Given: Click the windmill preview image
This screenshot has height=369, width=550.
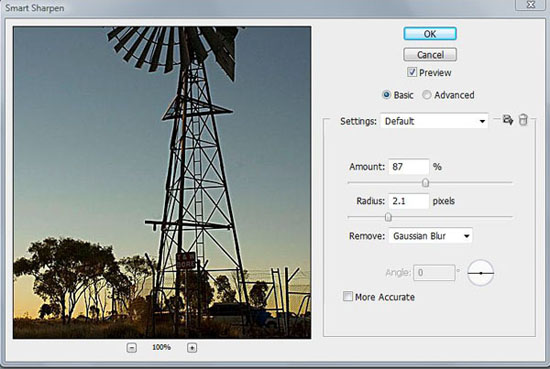Looking at the screenshot, I should [x=162, y=182].
